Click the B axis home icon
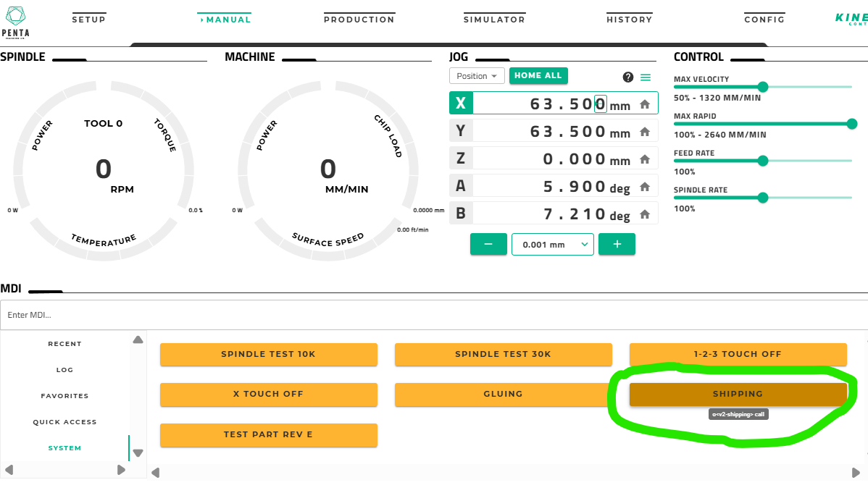 pos(644,215)
